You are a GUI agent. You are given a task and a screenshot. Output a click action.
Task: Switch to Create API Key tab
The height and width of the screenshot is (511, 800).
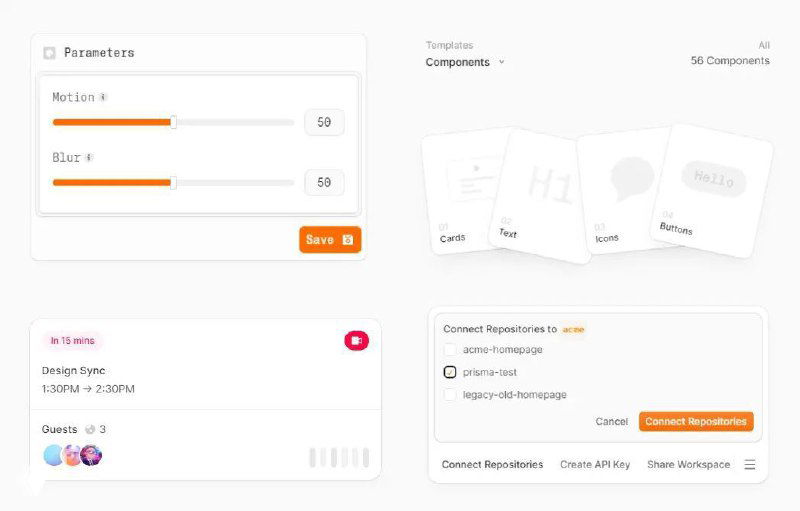tap(595, 465)
